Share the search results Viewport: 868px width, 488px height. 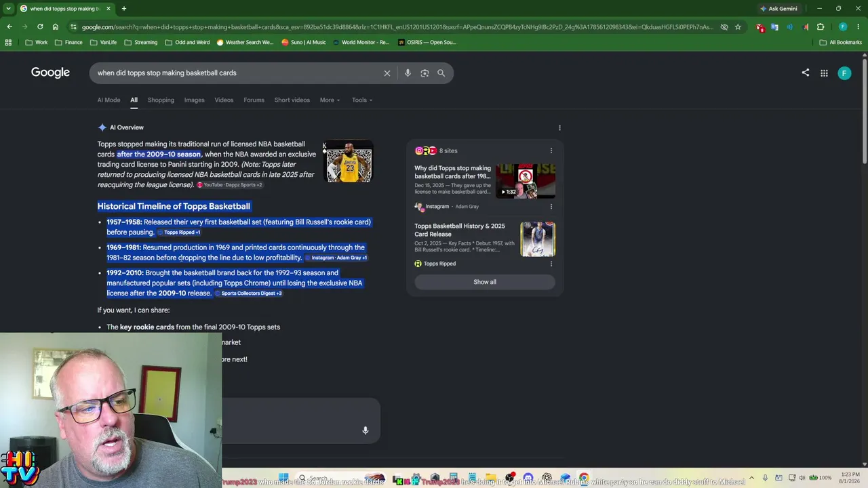(806, 73)
